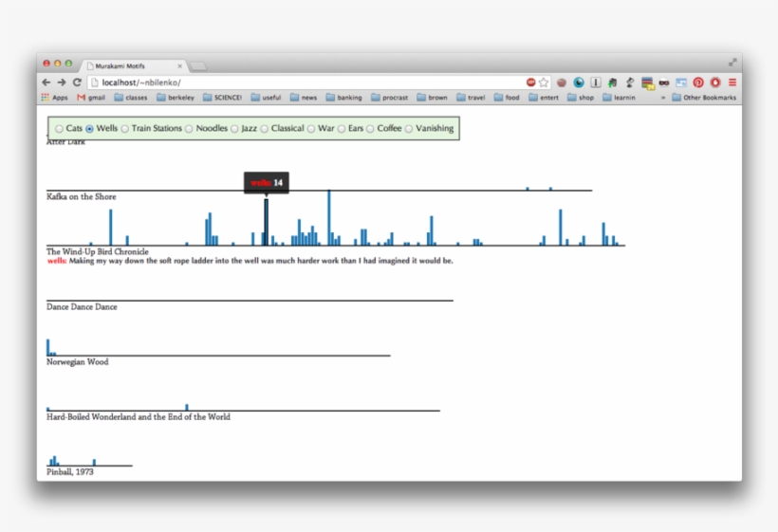Click the tallest bar in Kafka on the Shore
Viewport: 778px width, 532px height.
(329, 217)
